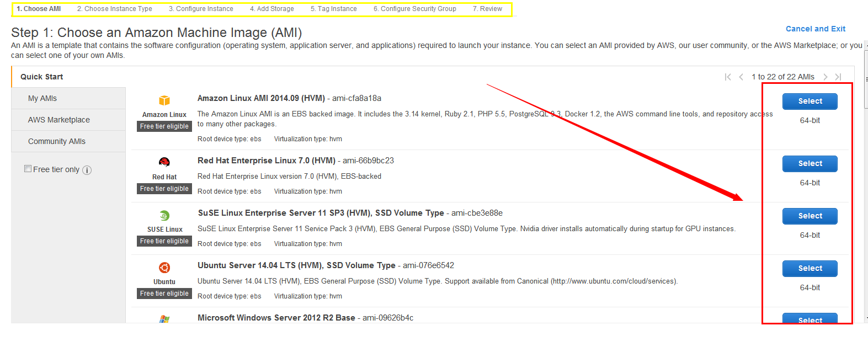Viewport: 868px width, 352px height.
Task: Click Amazon Linux AMI 2014.09 (HVM) title
Action: tap(261, 98)
